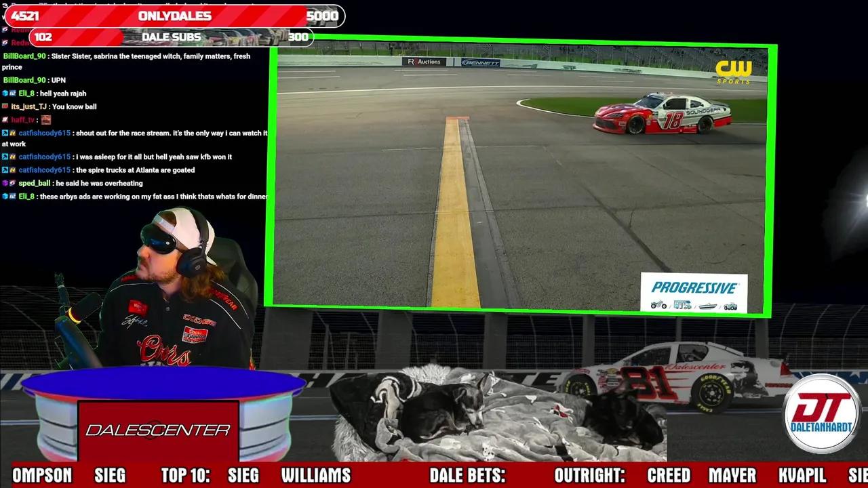This screenshot has width=868, height=488.
Task: Click the badge next to its_just_TJ
Action: [x=5, y=106]
